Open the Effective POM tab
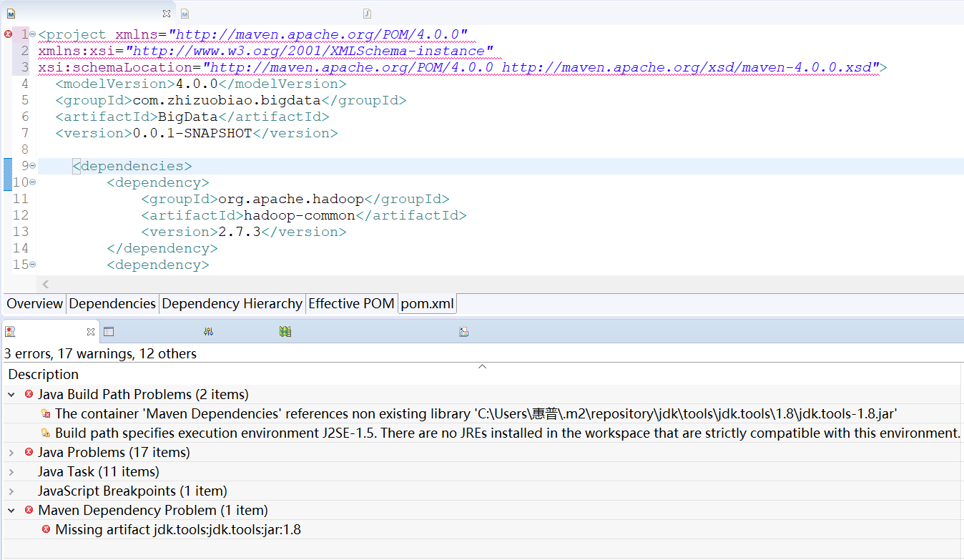964x560 pixels. pos(351,303)
